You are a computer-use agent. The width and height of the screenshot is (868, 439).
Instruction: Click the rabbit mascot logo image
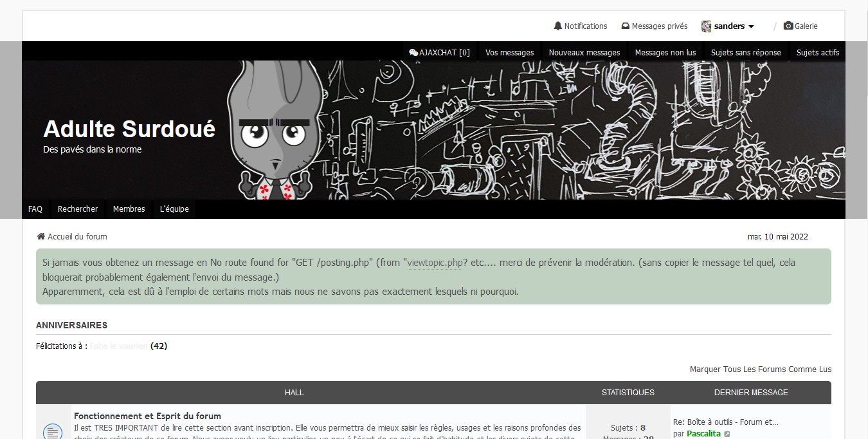[275, 131]
